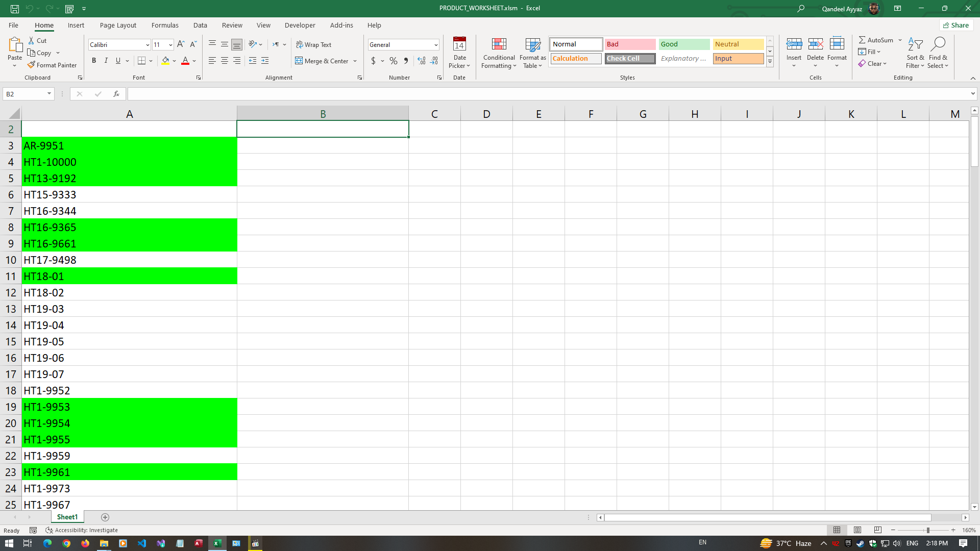Apply the red font color swatch

[x=185, y=61]
